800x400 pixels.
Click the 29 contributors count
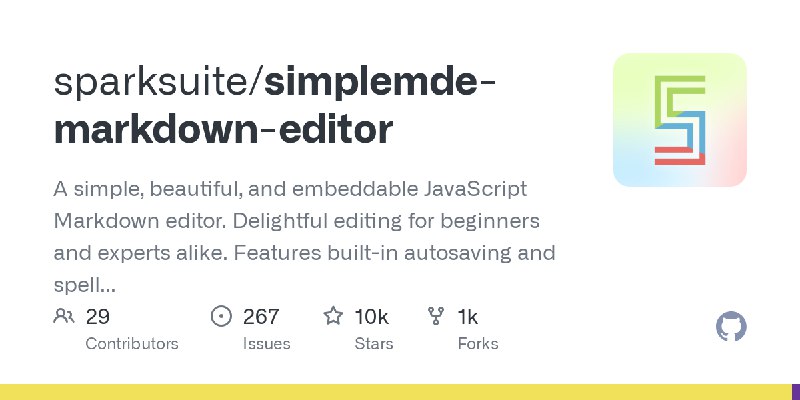pos(97,317)
